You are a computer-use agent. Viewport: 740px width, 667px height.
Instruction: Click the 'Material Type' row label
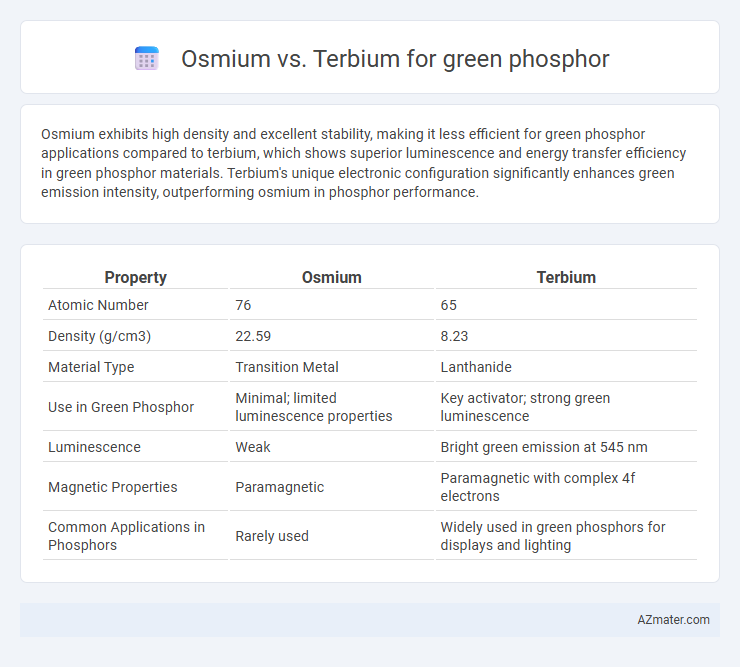pyautogui.click(x=91, y=367)
